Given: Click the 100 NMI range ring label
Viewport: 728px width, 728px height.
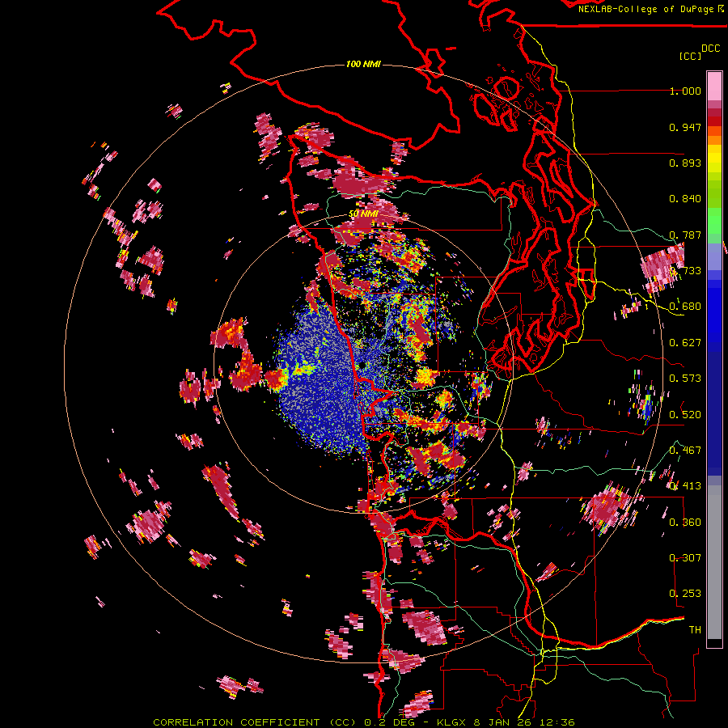Looking at the screenshot, I should [x=363, y=64].
